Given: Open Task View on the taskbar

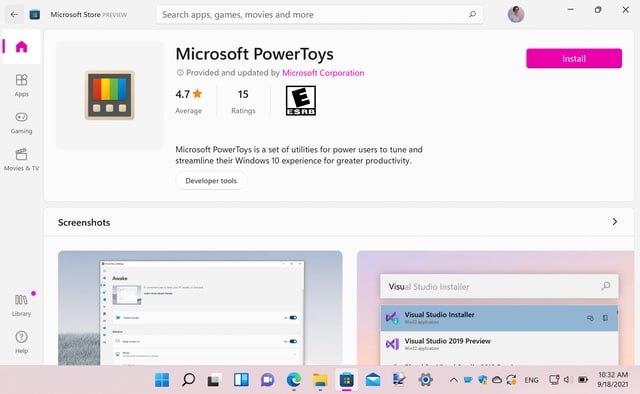Looking at the screenshot, I should [x=214, y=380].
